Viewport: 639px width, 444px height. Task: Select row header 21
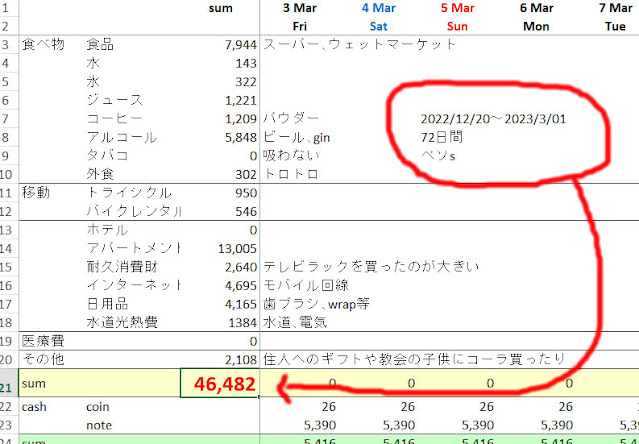(7, 383)
